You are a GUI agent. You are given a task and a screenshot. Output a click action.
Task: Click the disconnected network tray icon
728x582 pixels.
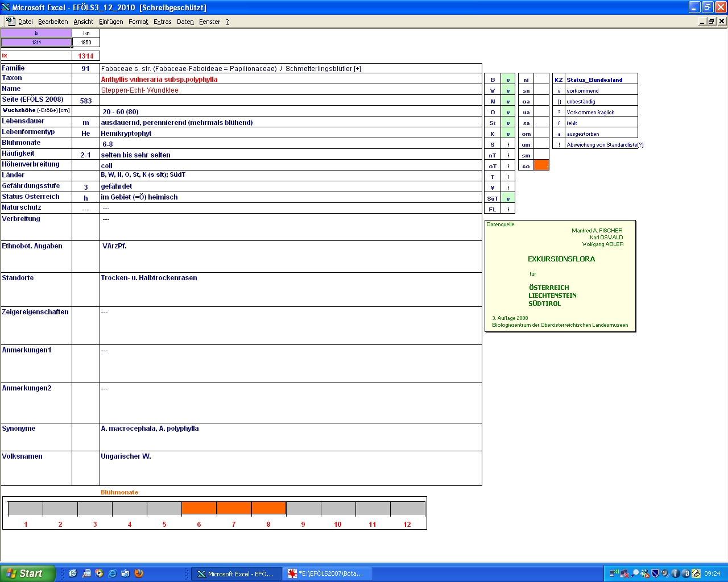(624, 573)
